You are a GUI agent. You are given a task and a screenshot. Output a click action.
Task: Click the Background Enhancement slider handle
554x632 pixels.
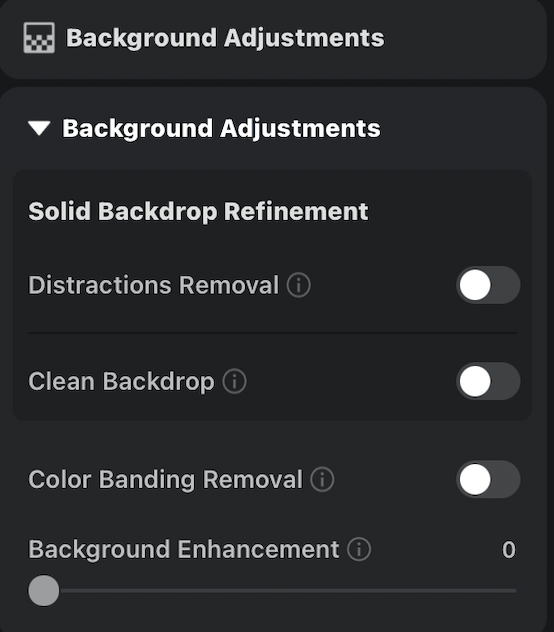point(44,590)
